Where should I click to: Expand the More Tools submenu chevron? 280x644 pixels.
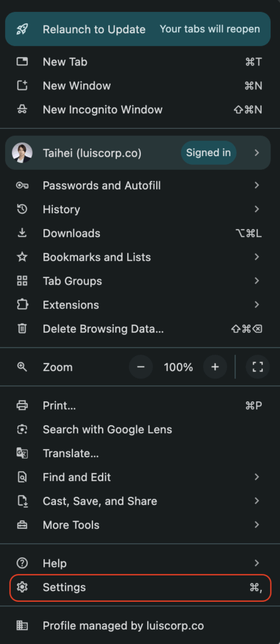[x=257, y=525]
